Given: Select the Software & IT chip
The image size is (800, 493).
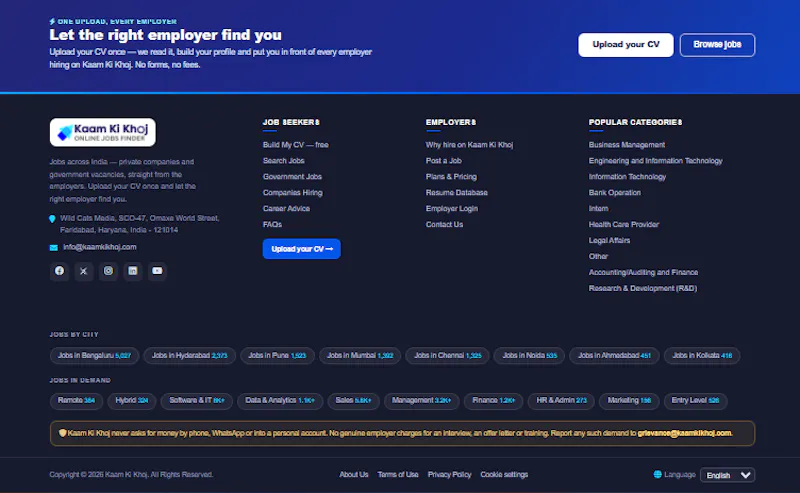Looking at the screenshot, I should click(x=197, y=401).
